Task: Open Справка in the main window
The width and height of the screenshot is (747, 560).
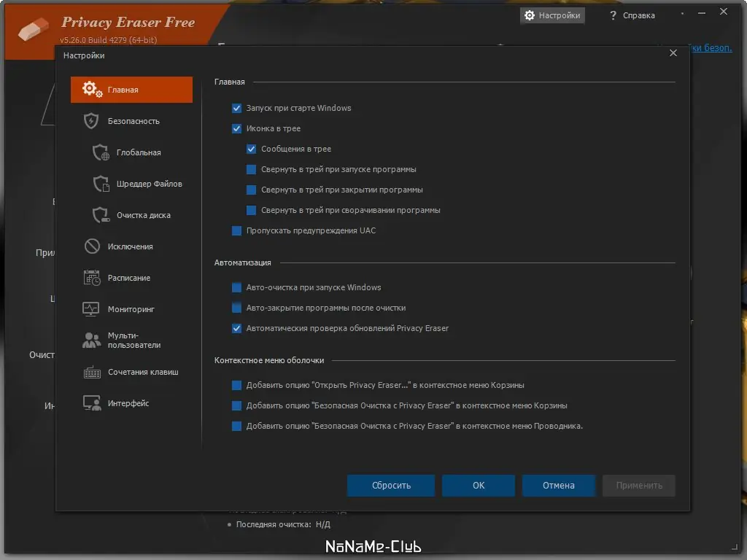Action: click(632, 15)
